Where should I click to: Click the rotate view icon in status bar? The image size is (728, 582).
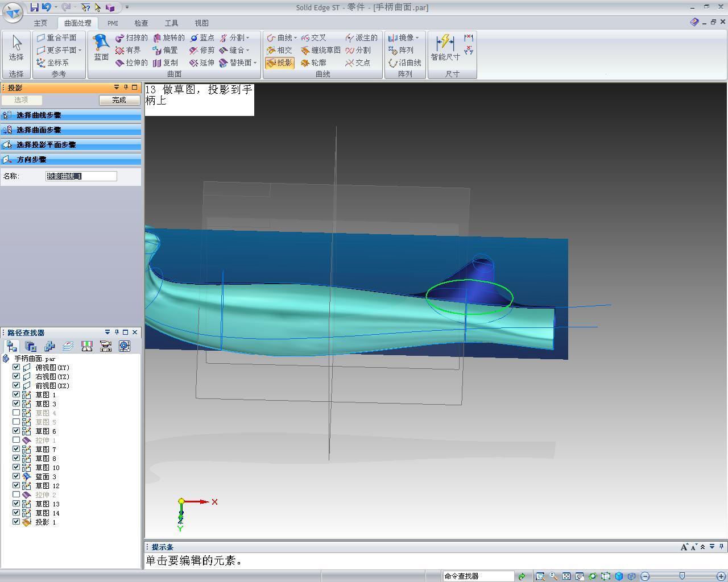tap(593, 576)
